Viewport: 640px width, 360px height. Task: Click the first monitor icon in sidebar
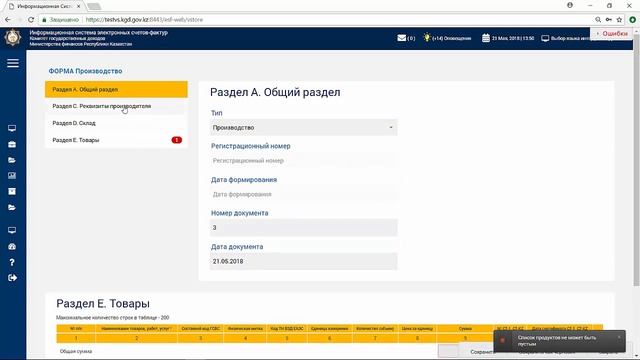coord(12,128)
